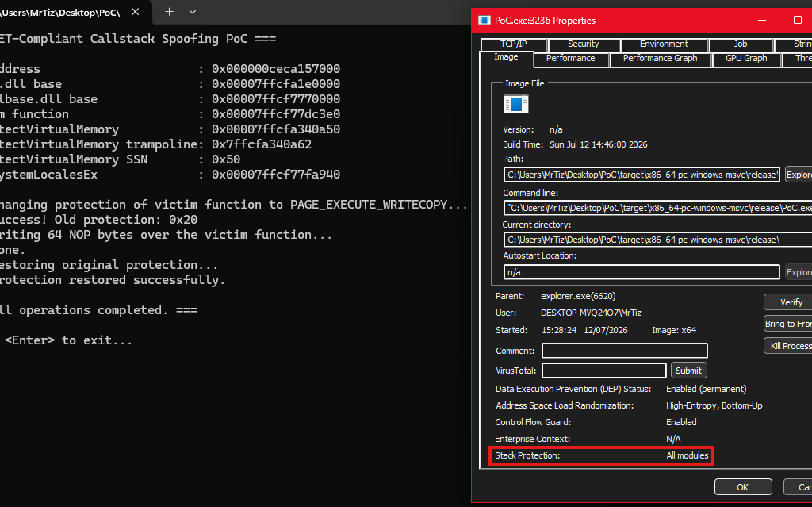Select the 'All modules' stack protection value

[688, 455]
